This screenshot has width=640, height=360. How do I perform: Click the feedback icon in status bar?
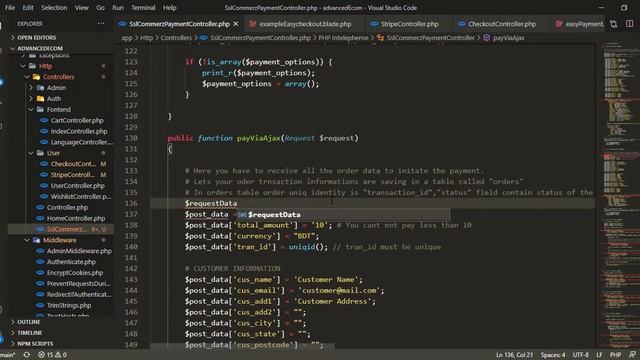point(632,355)
